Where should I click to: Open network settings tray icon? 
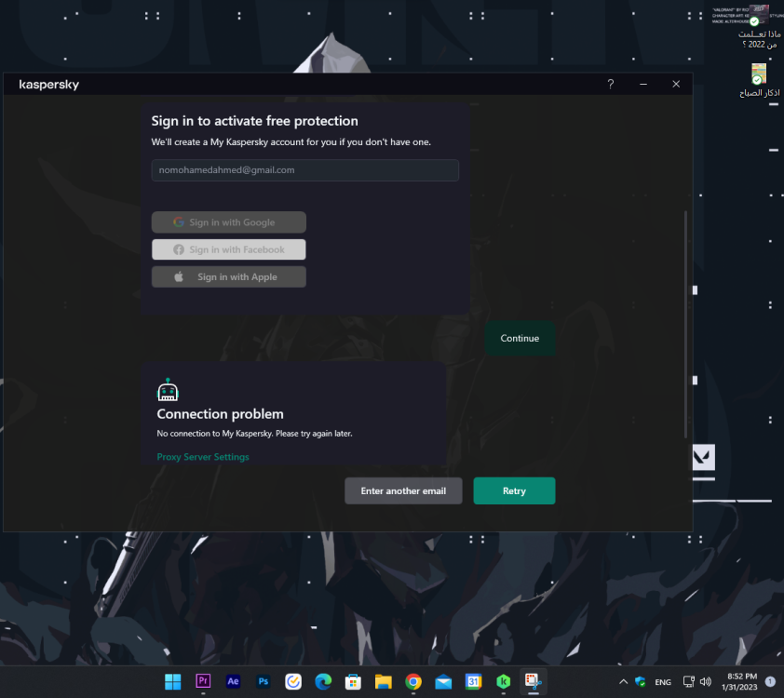pyautogui.click(x=689, y=681)
